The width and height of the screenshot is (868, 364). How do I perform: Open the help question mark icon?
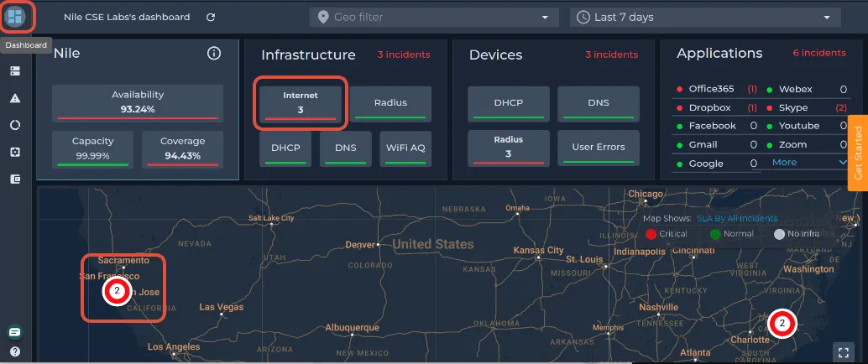(15, 351)
